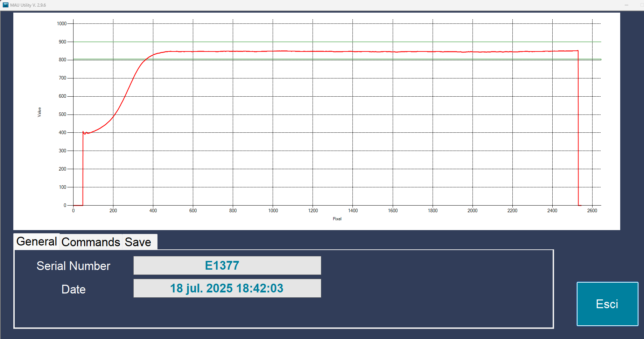Viewport: 644px width, 339px height.
Task: Switch to the General tab
Action: click(x=37, y=241)
